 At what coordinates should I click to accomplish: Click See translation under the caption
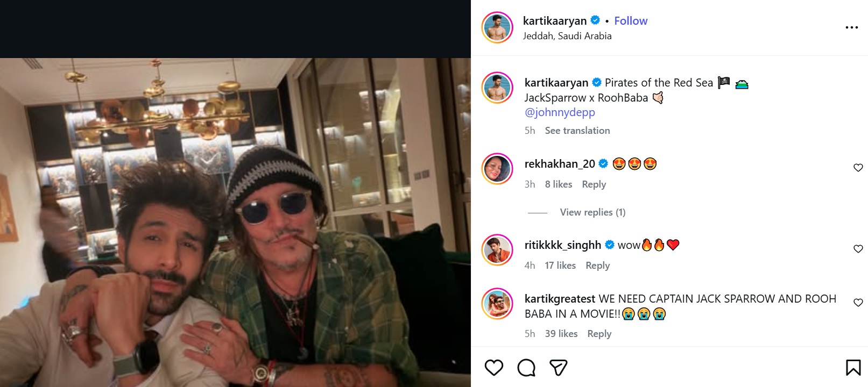pos(577,131)
